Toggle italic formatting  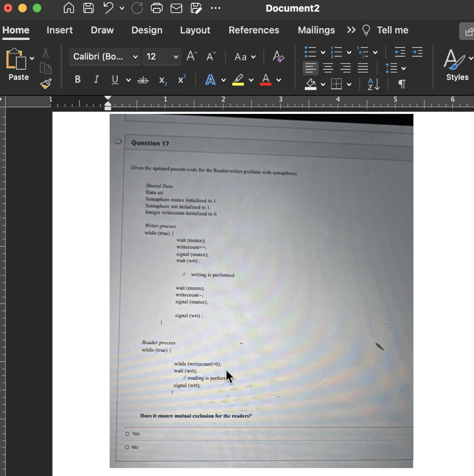pos(96,79)
